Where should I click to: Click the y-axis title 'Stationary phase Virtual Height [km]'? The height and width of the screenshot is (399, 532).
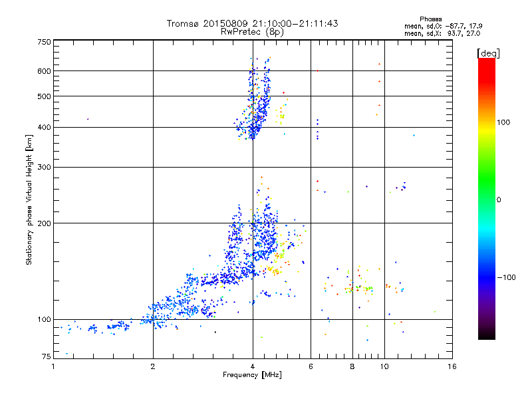pos(29,199)
